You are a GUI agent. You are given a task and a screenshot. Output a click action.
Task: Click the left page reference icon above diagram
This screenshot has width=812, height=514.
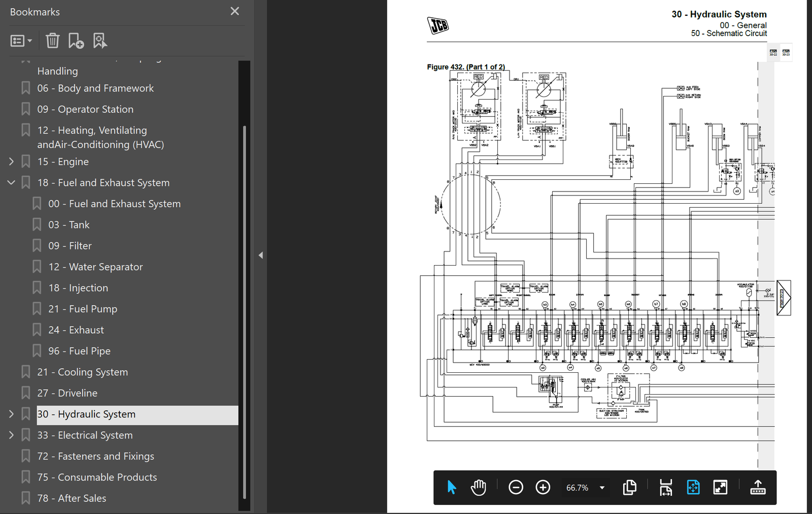click(773, 52)
